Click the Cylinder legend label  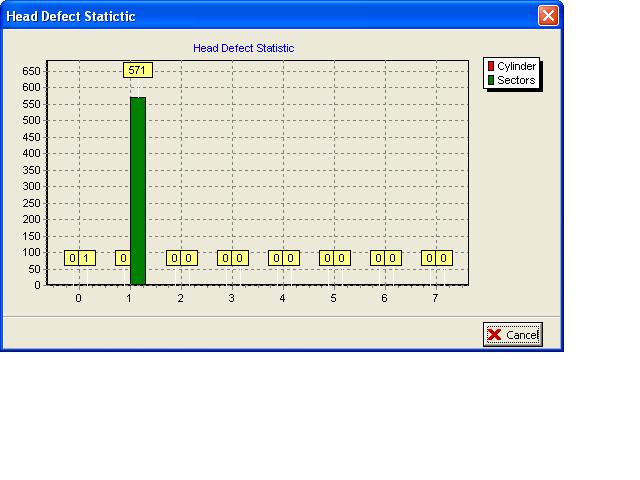pos(516,66)
